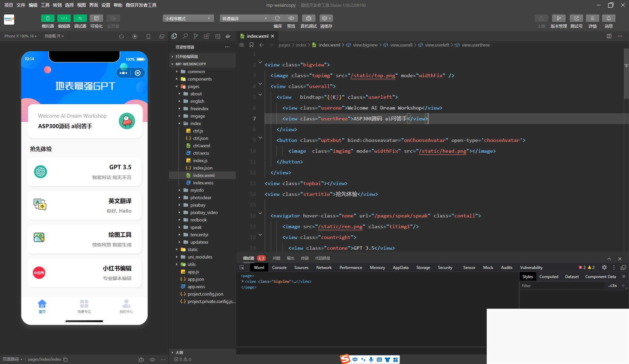Switch to the Console tab
629x364 pixels.
click(279, 267)
